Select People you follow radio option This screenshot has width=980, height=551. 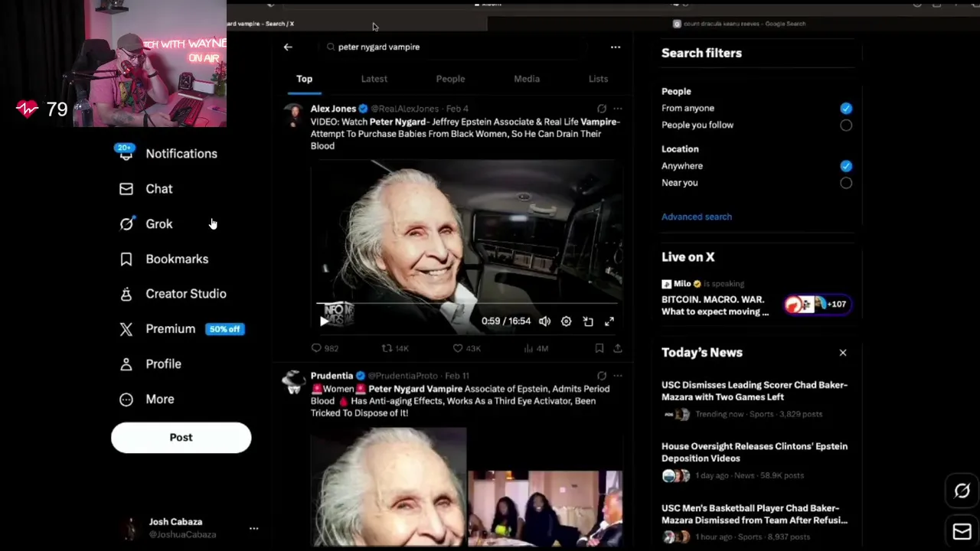(x=846, y=126)
